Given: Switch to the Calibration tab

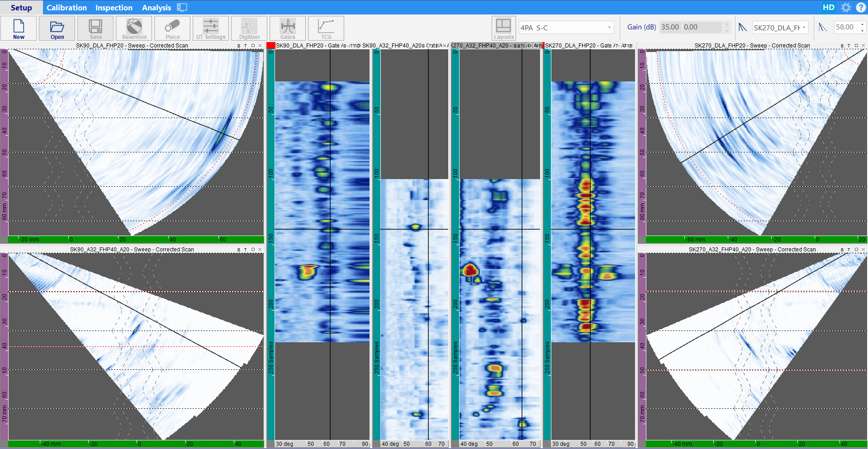Looking at the screenshot, I should (x=66, y=8).
